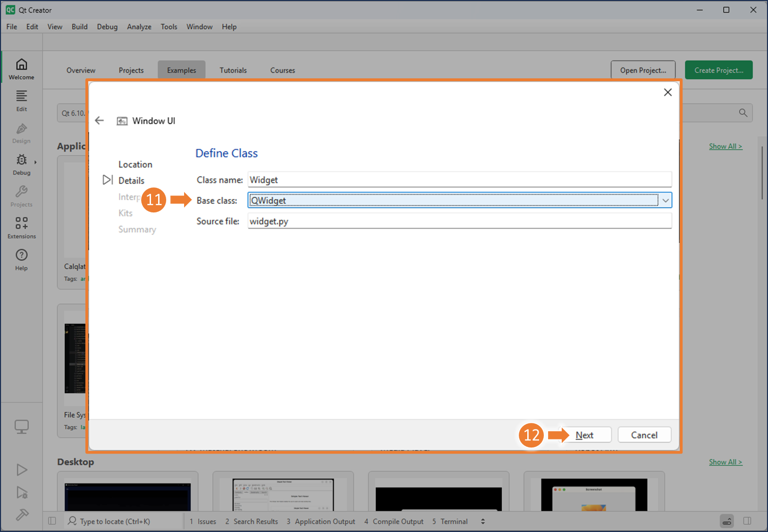This screenshot has width=768, height=532.
Task: Switch to Debug mode
Action: click(x=21, y=165)
